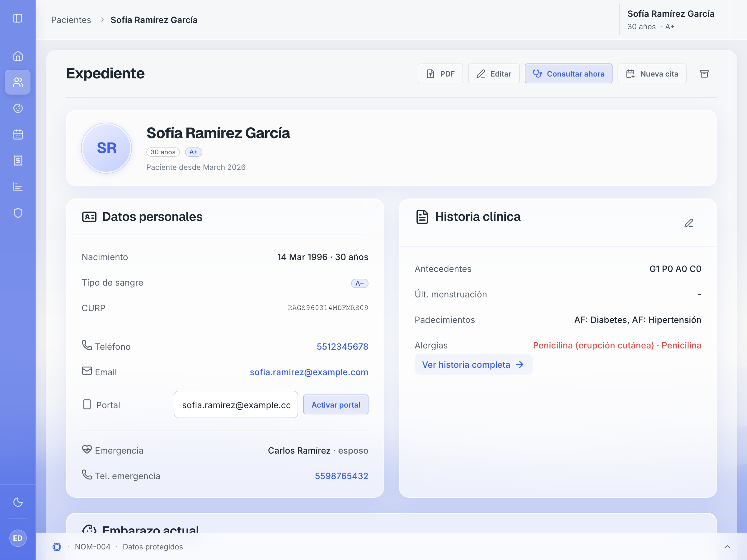This screenshot has height=560, width=747.
Task: Click emergency contact Carlos Ramírez
Action: 299,450
